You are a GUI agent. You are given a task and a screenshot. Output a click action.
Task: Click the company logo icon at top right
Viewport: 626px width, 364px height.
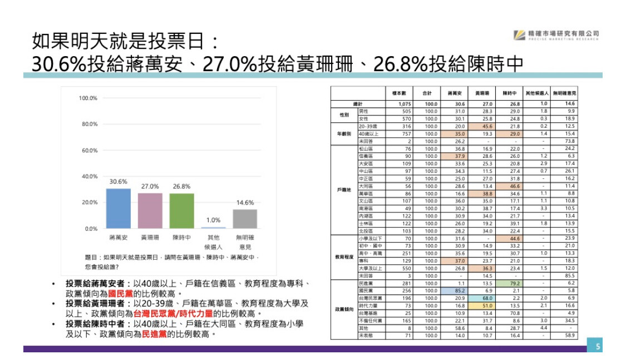click(519, 35)
